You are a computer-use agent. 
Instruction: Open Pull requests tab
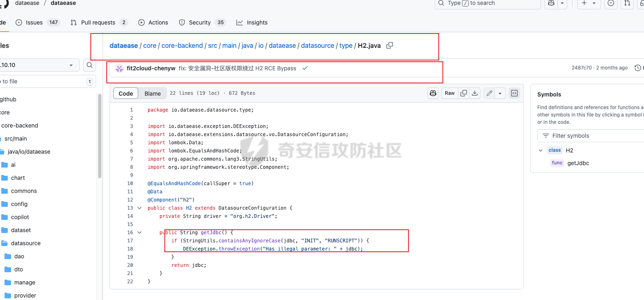coord(99,22)
